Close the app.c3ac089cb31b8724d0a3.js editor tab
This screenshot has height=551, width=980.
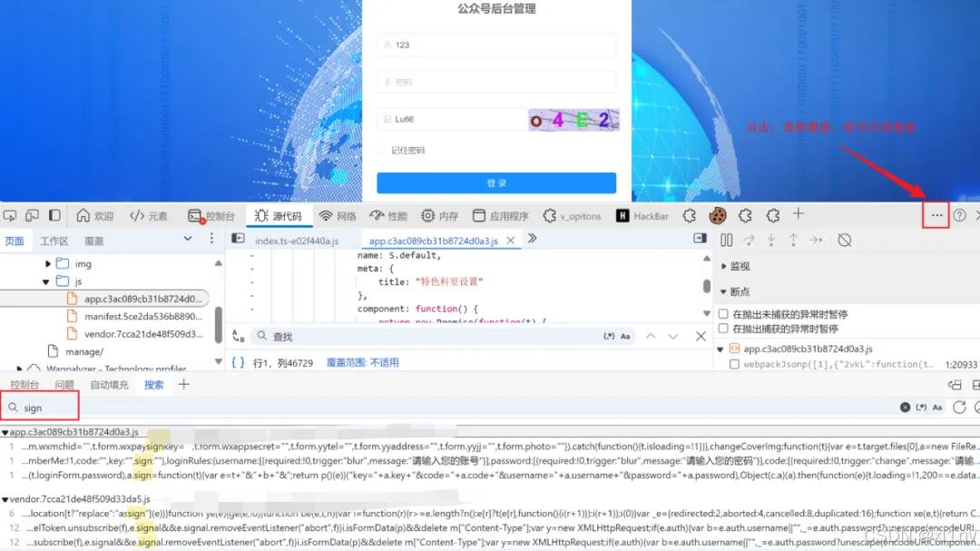tap(511, 241)
